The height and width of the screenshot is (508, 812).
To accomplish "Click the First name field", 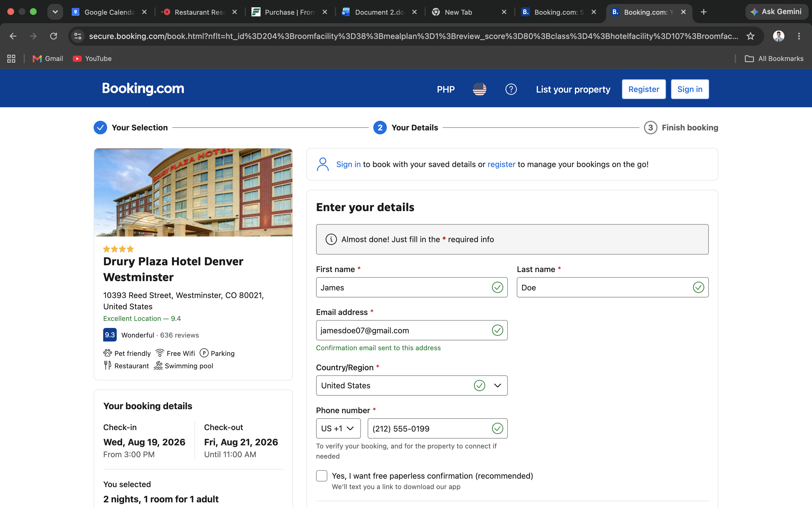I will coord(412,287).
